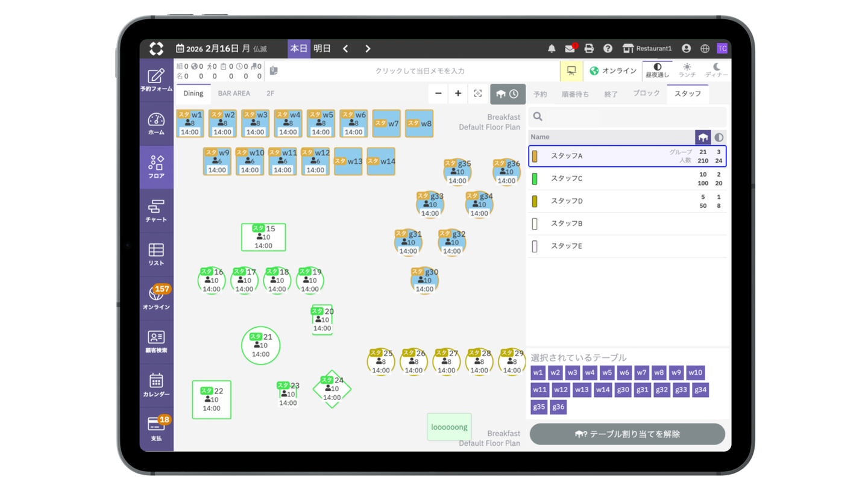Click selected table chip g36
The height and width of the screenshot is (494, 868).
pyautogui.click(x=558, y=407)
